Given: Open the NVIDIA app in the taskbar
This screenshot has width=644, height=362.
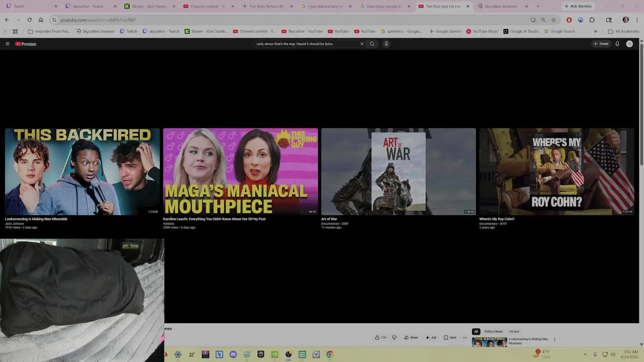Looking at the screenshot, I should [x=274, y=354].
